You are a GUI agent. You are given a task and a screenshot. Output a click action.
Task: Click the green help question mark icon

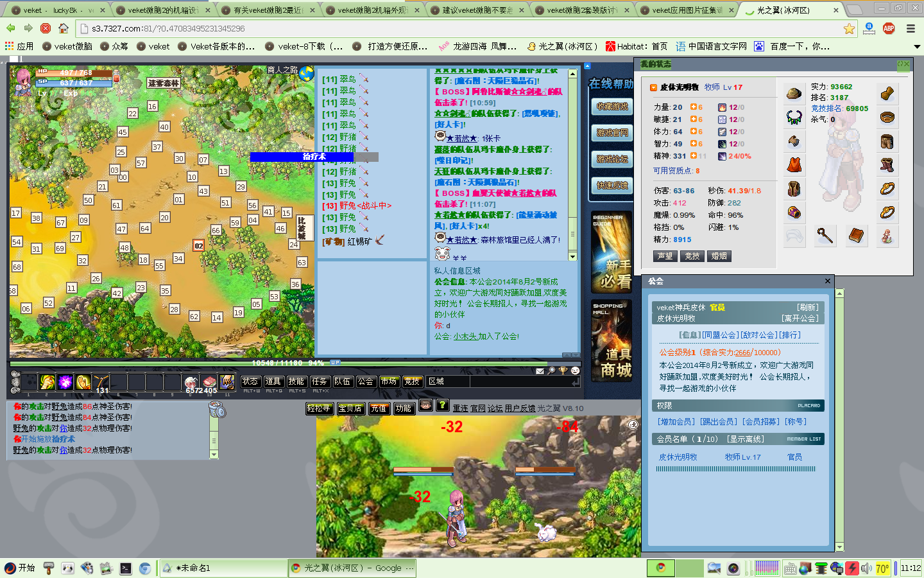tap(443, 405)
